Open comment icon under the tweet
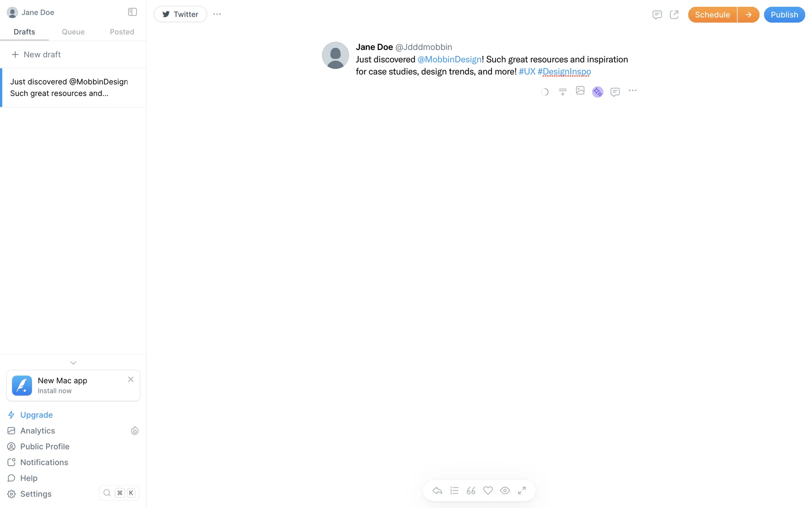The image size is (812, 508). [615, 92]
